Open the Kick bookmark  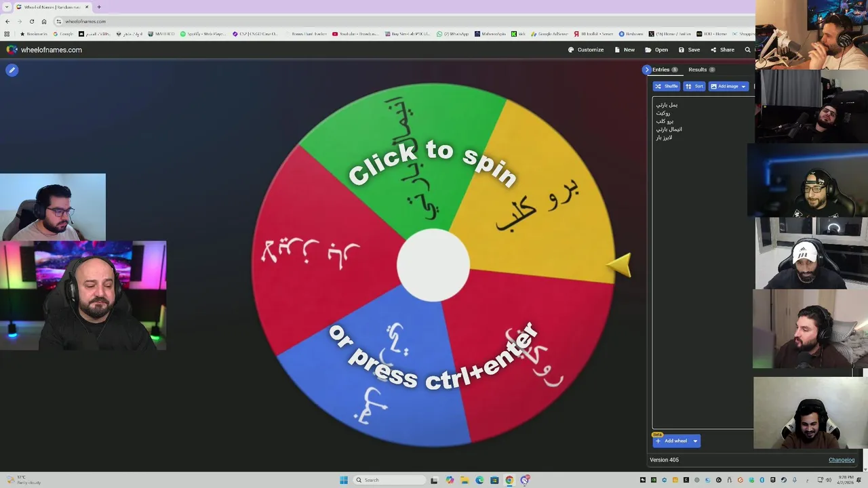(518, 34)
